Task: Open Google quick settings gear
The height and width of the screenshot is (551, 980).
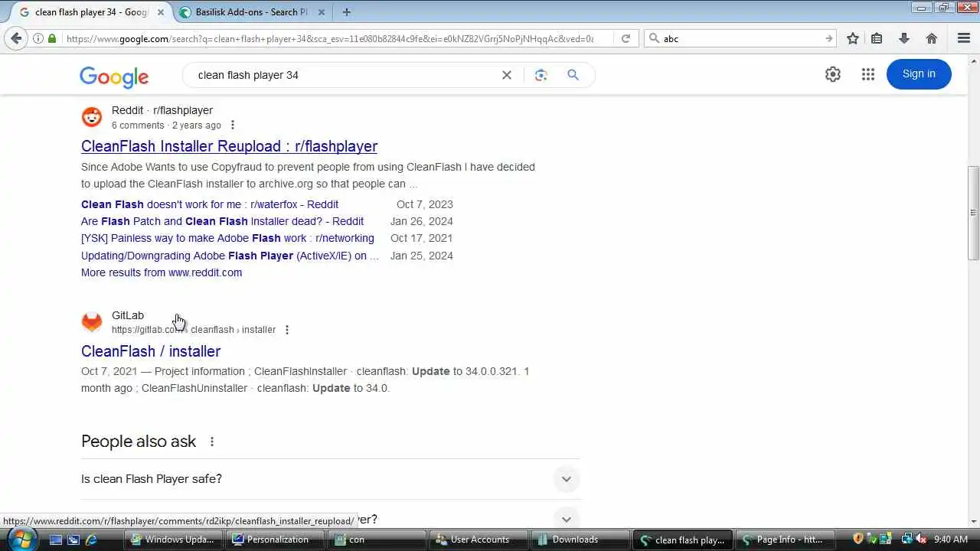Action: click(833, 74)
